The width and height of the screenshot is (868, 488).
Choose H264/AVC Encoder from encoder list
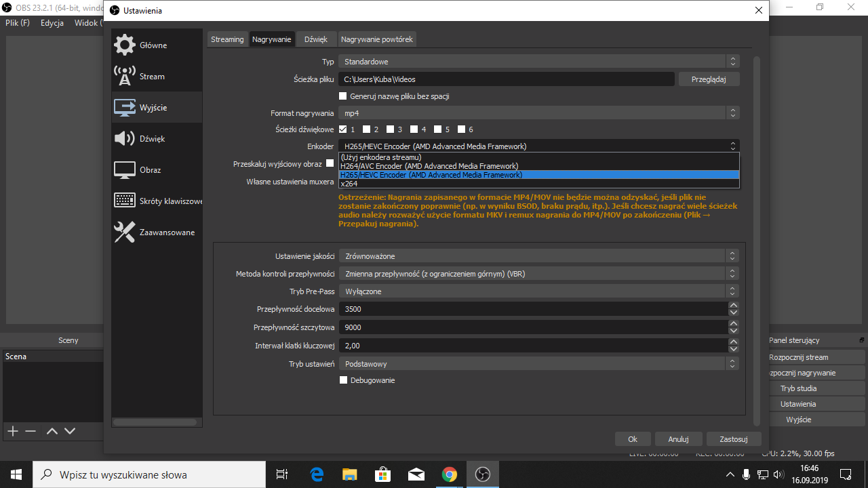pos(538,166)
